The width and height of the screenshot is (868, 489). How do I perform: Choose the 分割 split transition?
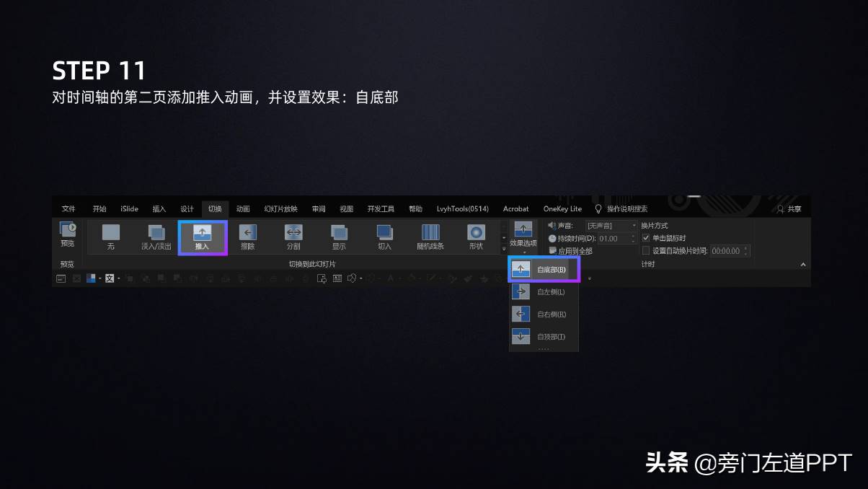point(293,237)
